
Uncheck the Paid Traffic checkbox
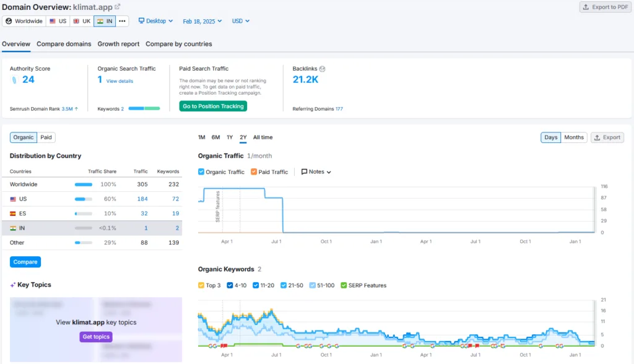tap(254, 171)
